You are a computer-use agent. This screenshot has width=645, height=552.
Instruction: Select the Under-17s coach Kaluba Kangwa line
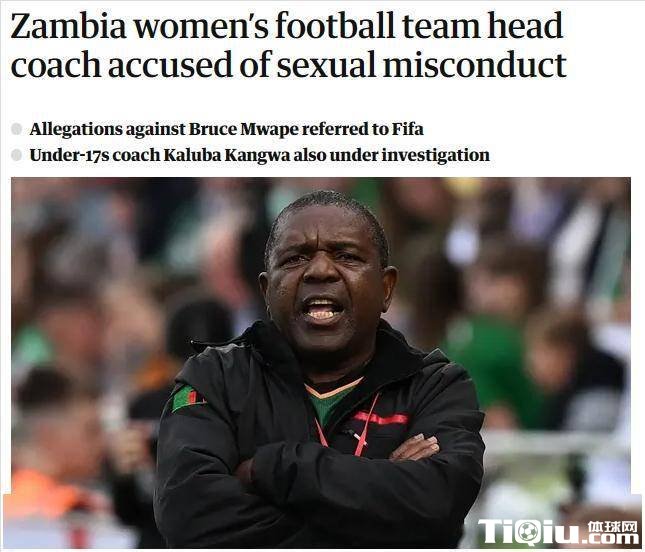260,155
